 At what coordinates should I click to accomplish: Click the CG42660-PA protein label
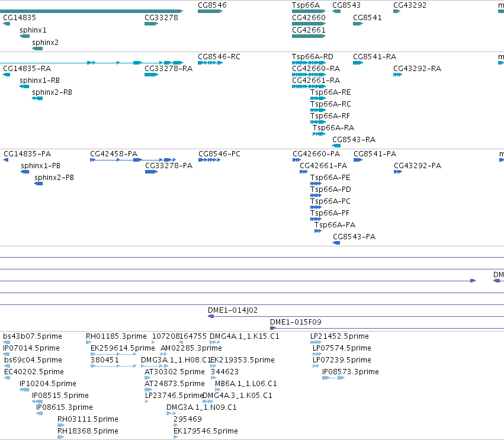(x=316, y=154)
